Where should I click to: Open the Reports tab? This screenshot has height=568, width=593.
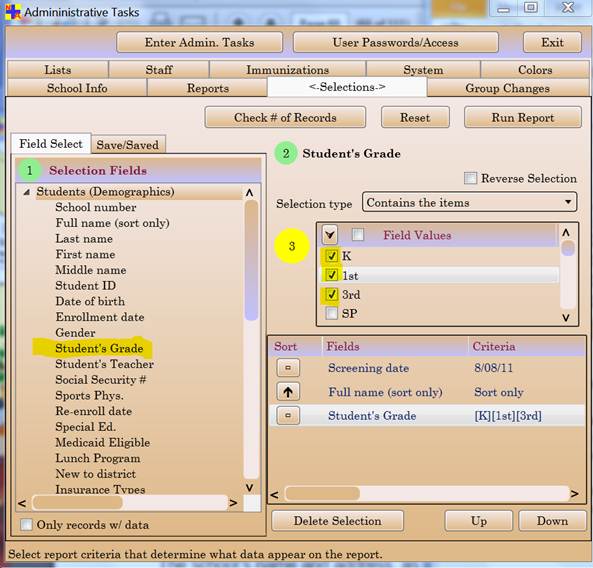[208, 88]
